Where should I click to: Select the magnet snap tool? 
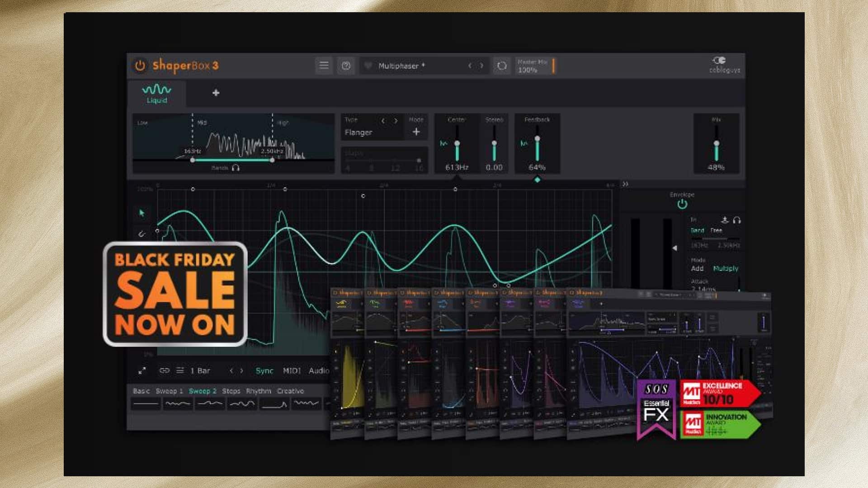coord(142,234)
